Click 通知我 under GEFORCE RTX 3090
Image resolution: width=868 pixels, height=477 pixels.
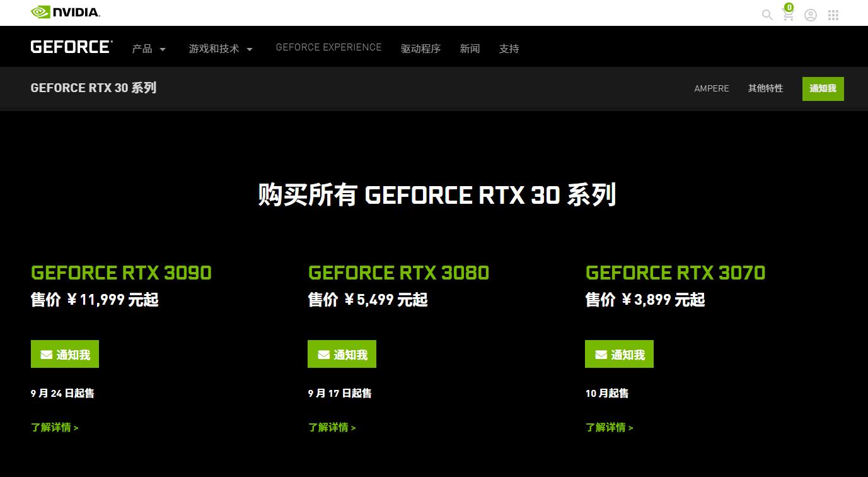tap(65, 355)
